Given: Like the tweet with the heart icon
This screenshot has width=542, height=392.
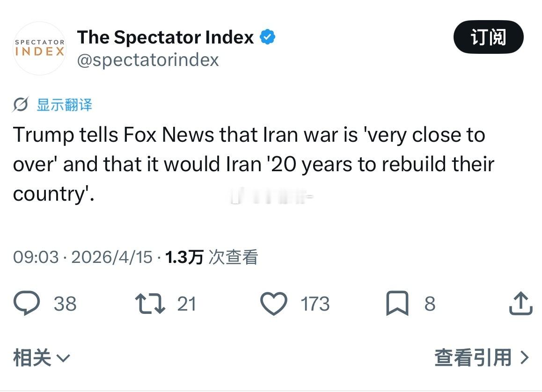Looking at the screenshot, I should click(273, 304).
